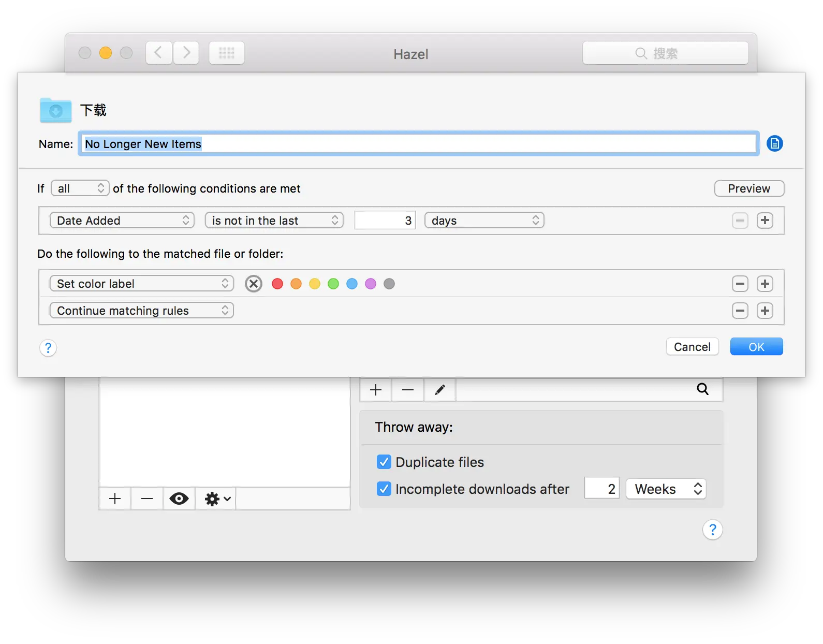The width and height of the screenshot is (823, 644).
Task: Uncheck the Duplicate files checkbox
Action: 384,462
